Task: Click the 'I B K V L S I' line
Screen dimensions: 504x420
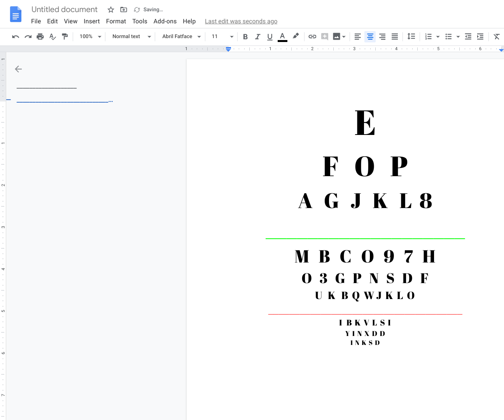Action: pos(365,323)
